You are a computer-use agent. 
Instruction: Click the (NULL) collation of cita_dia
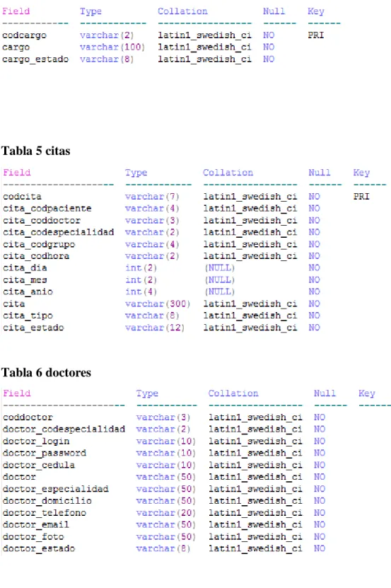(219, 267)
